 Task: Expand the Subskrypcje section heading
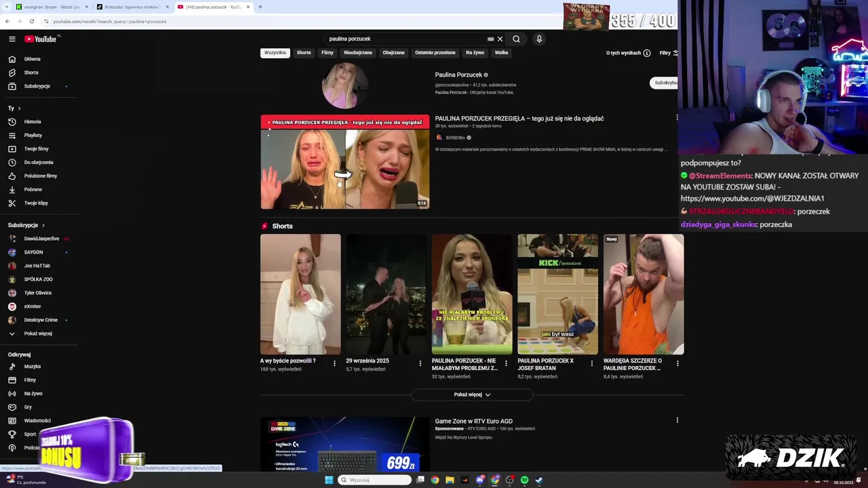click(26, 225)
